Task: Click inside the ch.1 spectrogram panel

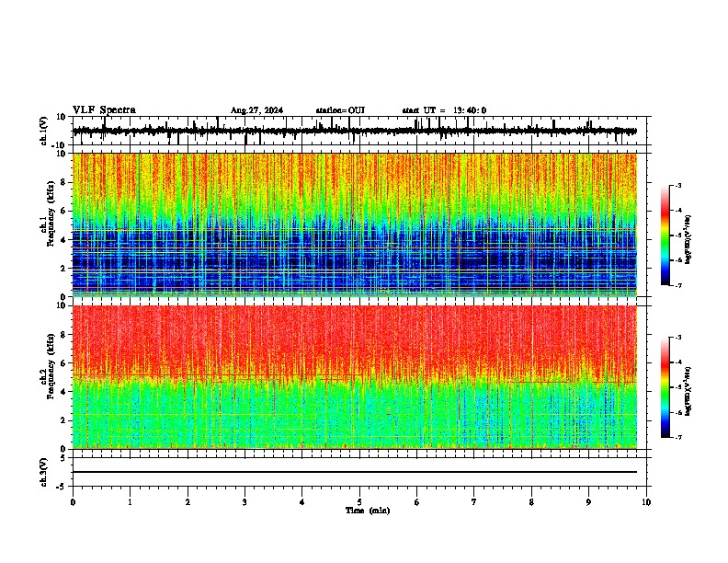Action: tap(355, 224)
